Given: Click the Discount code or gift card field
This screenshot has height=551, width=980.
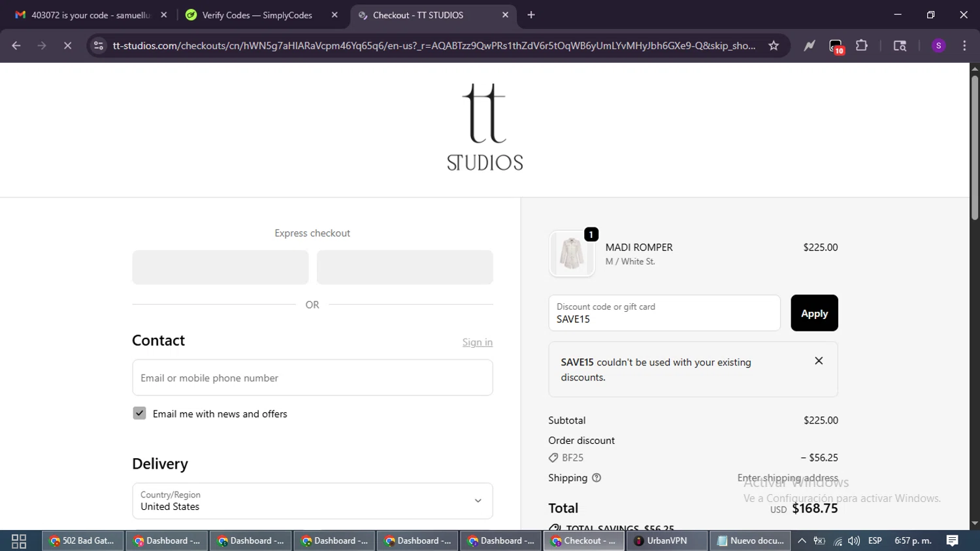Looking at the screenshot, I should [664, 313].
